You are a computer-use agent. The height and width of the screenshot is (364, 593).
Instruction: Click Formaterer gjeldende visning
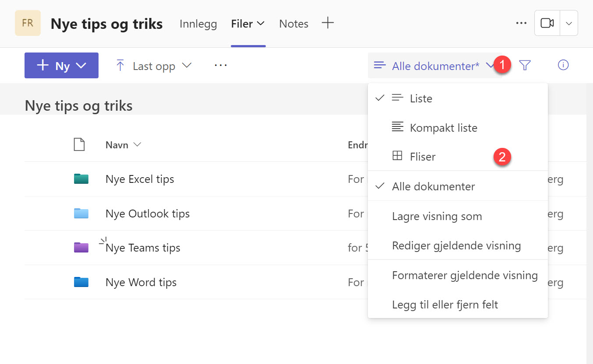[x=458, y=275]
